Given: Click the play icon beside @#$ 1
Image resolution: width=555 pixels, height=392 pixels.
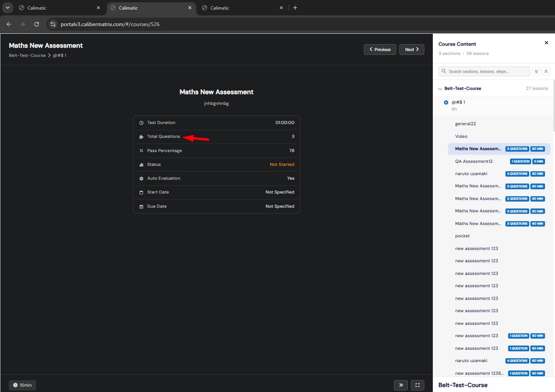Looking at the screenshot, I should click(x=446, y=103).
